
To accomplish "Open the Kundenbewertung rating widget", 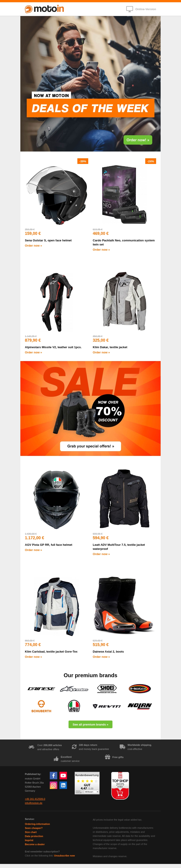I will (87, 783).
